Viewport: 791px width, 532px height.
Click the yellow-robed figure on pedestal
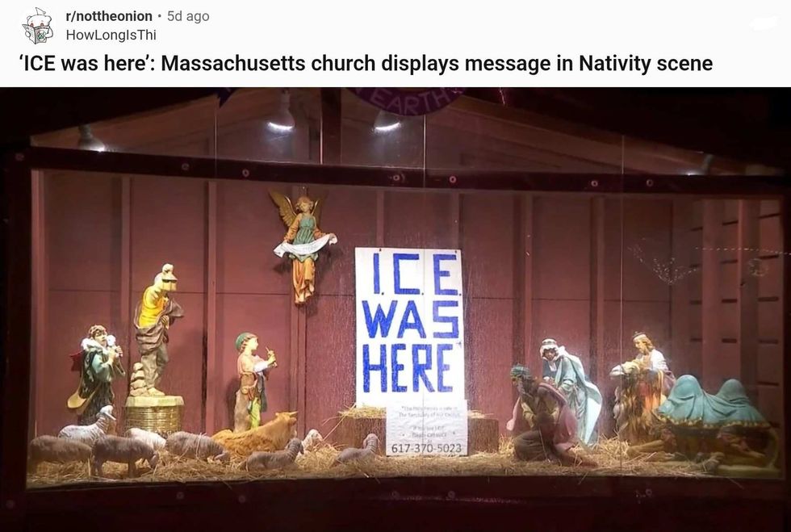157,329
